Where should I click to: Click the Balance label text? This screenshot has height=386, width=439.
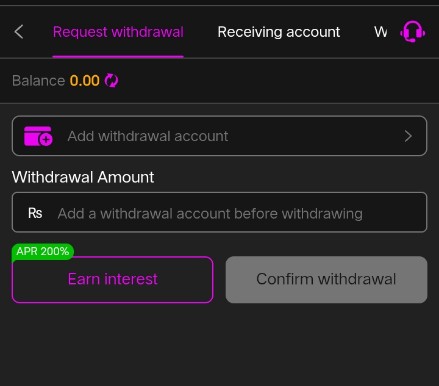click(x=38, y=81)
